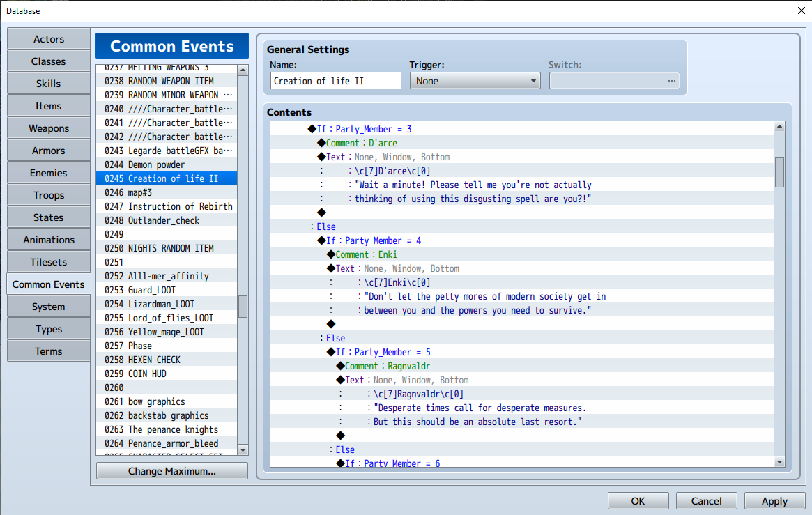The image size is (812, 515).
Task: Select the 'If: Party_Member = 3' command
Action: 364,129
